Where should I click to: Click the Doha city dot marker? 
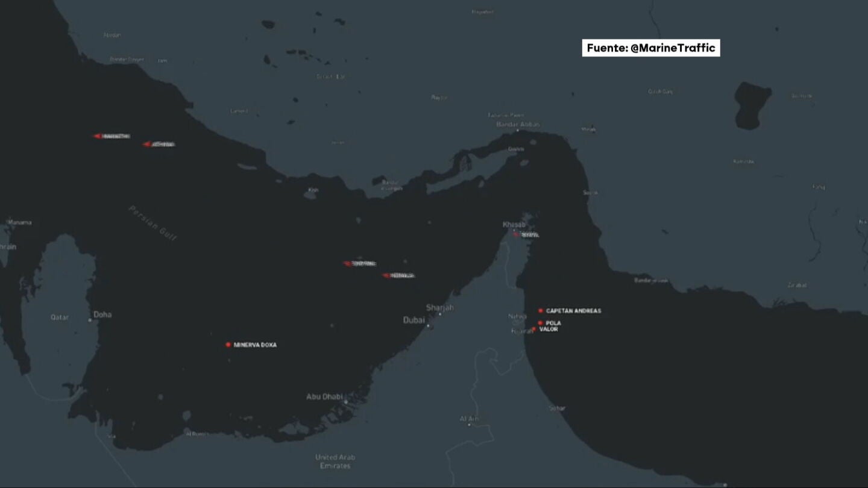coord(90,320)
